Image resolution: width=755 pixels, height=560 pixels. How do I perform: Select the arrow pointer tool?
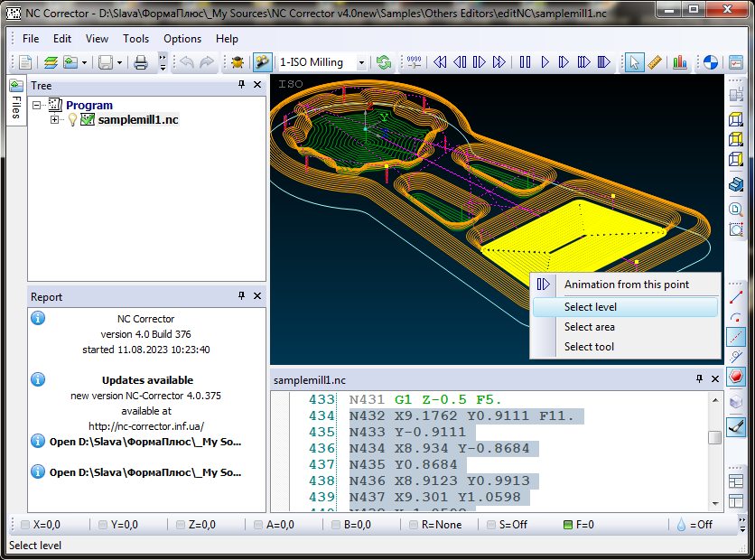(x=634, y=62)
